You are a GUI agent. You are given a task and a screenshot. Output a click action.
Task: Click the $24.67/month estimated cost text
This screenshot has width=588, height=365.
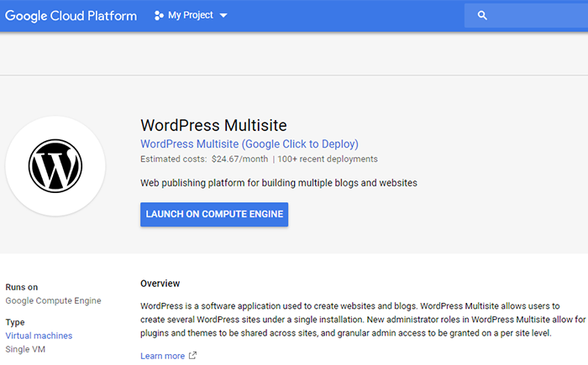point(239,159)
